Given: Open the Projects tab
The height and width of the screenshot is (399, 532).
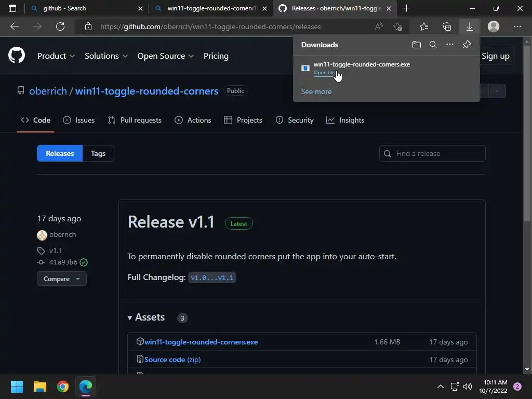Looking at the screenshot, I should click(243, 120).
